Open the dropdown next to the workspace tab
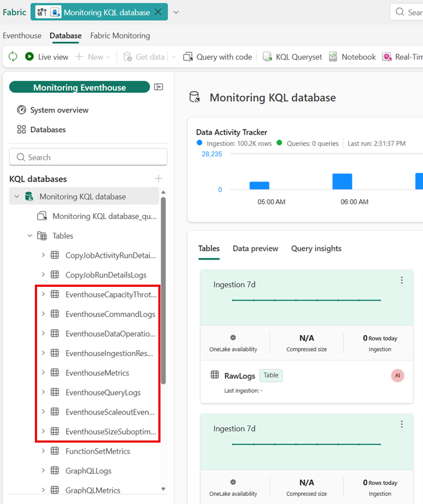The height and width of the screenshot is (504, 423). coord(176,12)
